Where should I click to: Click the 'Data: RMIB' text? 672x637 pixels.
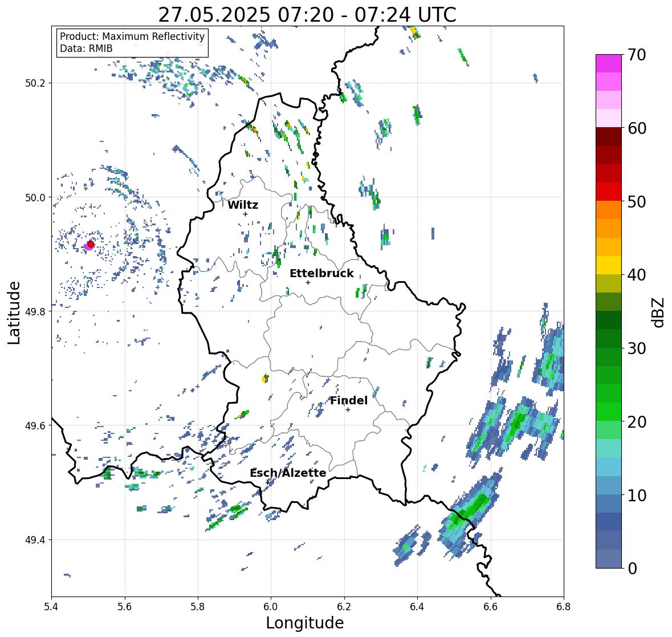pos(86,48)
